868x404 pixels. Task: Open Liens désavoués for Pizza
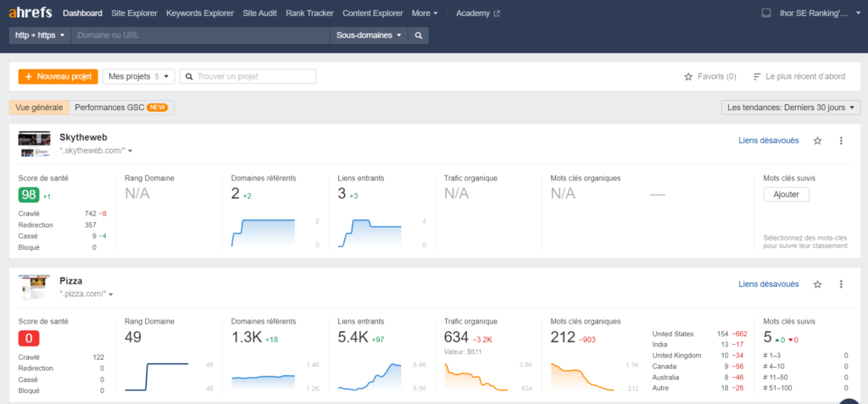coord(768,285)
